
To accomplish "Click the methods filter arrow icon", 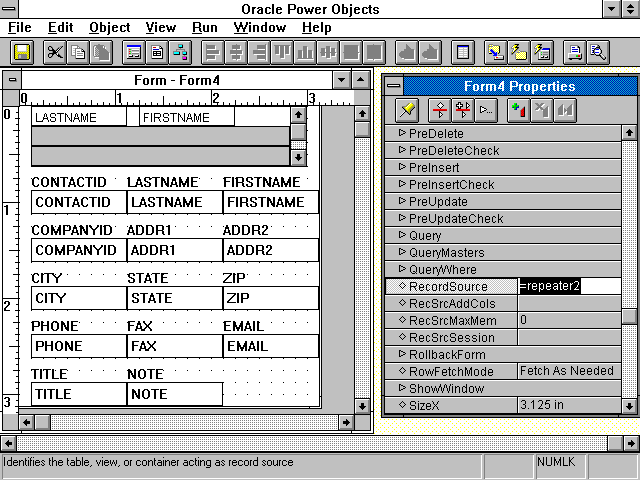I will pos(487,109).
